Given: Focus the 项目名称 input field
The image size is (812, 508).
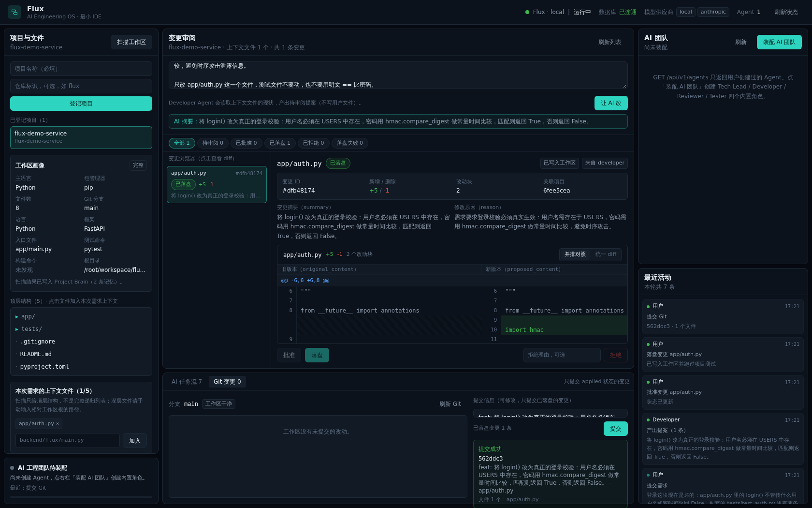Looking at the screenshot, I should click(81, 69).
